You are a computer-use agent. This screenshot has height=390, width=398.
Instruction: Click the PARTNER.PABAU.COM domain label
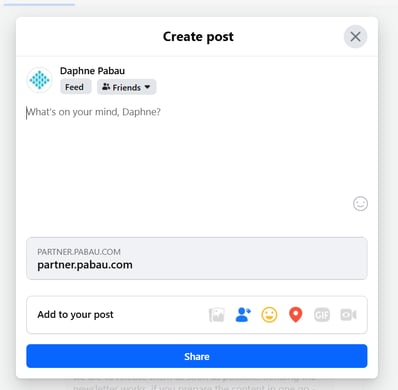(x=79, y=252)
